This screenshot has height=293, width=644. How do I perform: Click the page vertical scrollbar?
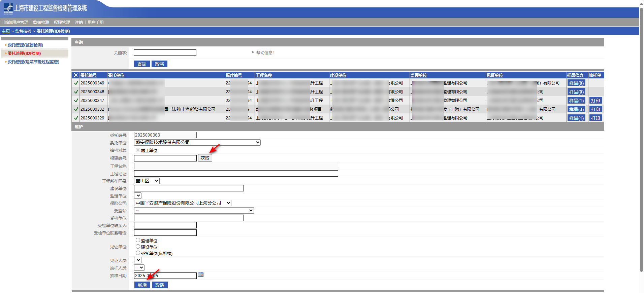(x=641, y=135)
